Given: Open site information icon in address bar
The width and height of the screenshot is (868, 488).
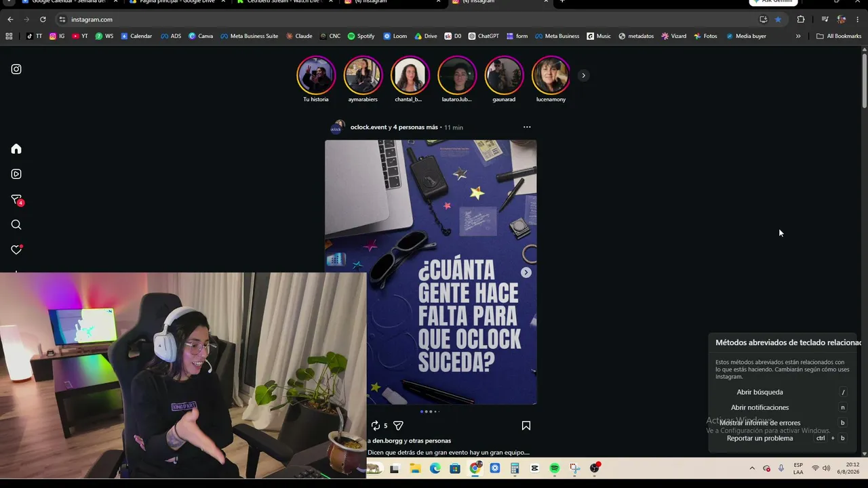Looking at the screenshot, I should 62,20.
